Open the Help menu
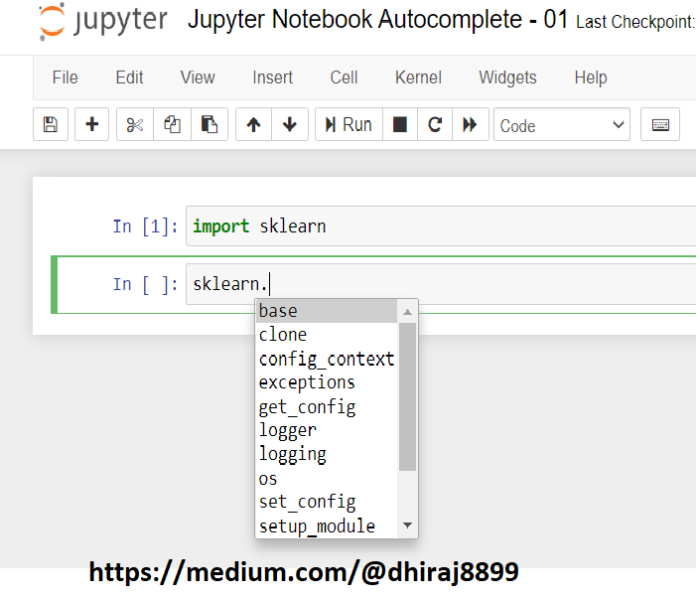The width and height of the screenshot is (700, 602). pos(591,77)
